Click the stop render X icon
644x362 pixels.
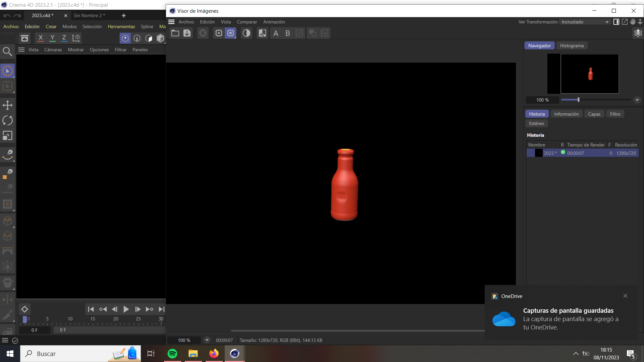click(x=203, y=33)
